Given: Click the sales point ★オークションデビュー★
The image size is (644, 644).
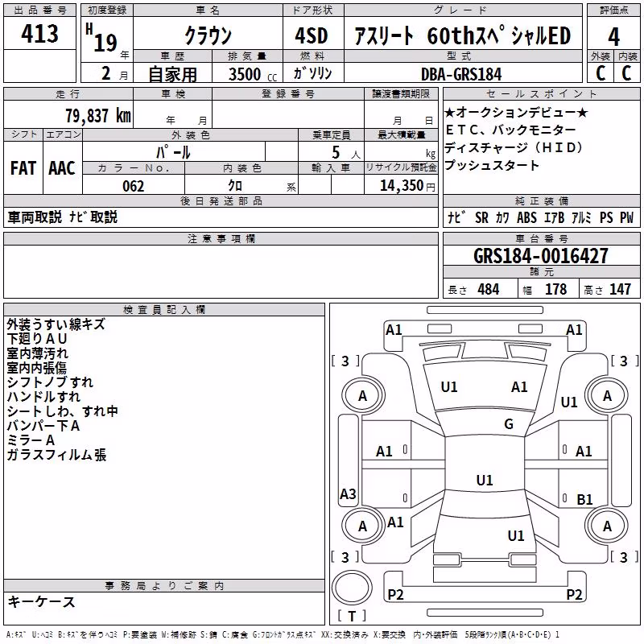Looking at the screenshot, I should [x=517, y=112].
